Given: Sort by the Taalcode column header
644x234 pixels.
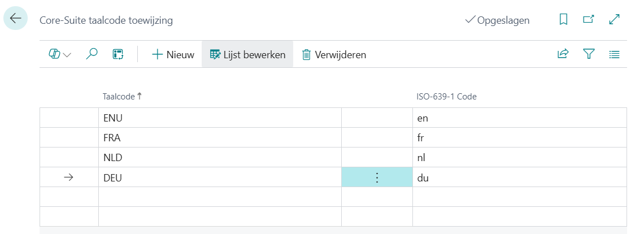Looking at the screenshot, I should [x=119, y=97].
